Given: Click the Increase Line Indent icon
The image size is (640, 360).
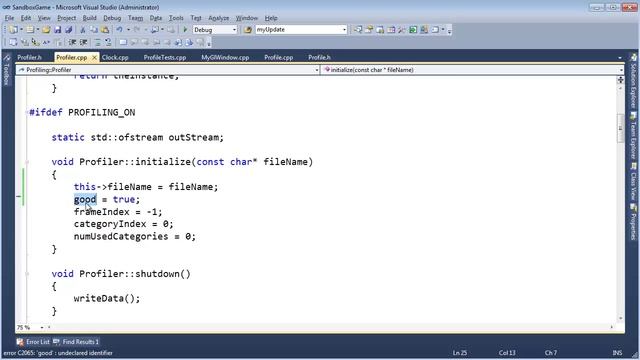Looking at the screenshot, I should tap(84, 42).
